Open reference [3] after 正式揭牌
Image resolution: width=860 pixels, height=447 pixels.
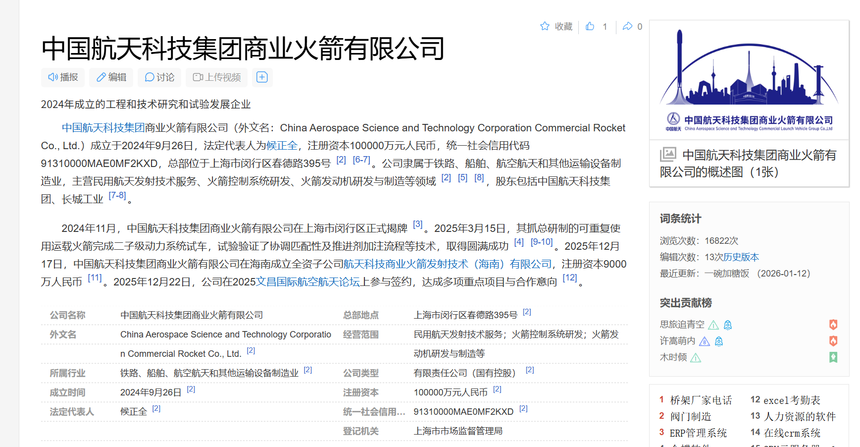coord(418,224)
